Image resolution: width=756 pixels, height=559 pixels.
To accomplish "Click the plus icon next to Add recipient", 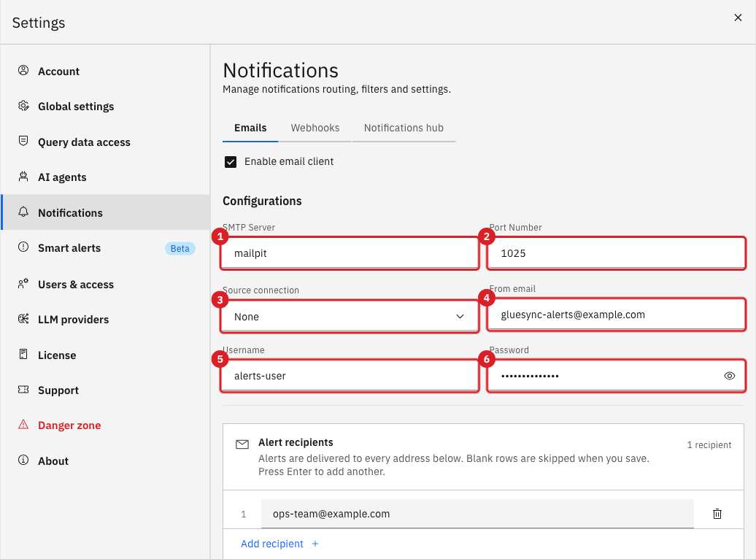I will coord(315,544).
